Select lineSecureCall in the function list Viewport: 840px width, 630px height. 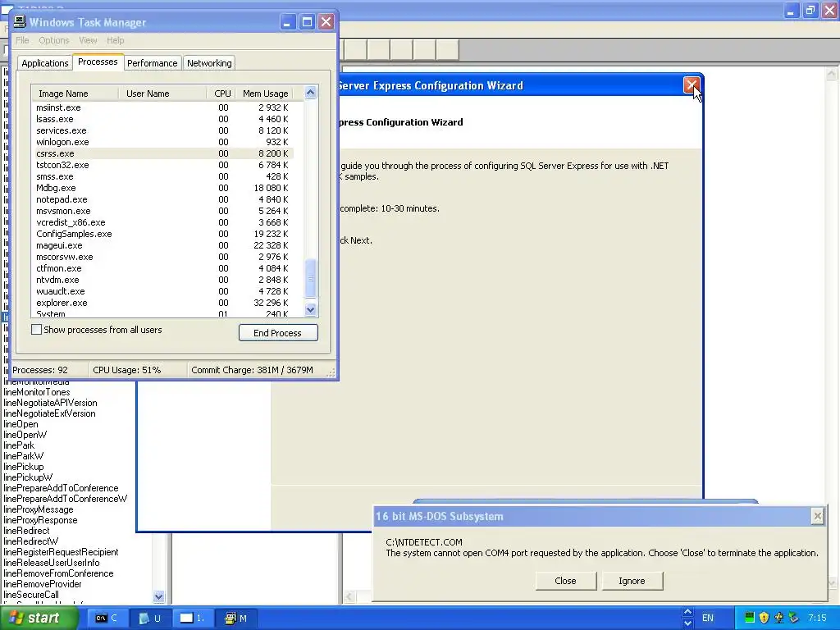coord(31,595)
